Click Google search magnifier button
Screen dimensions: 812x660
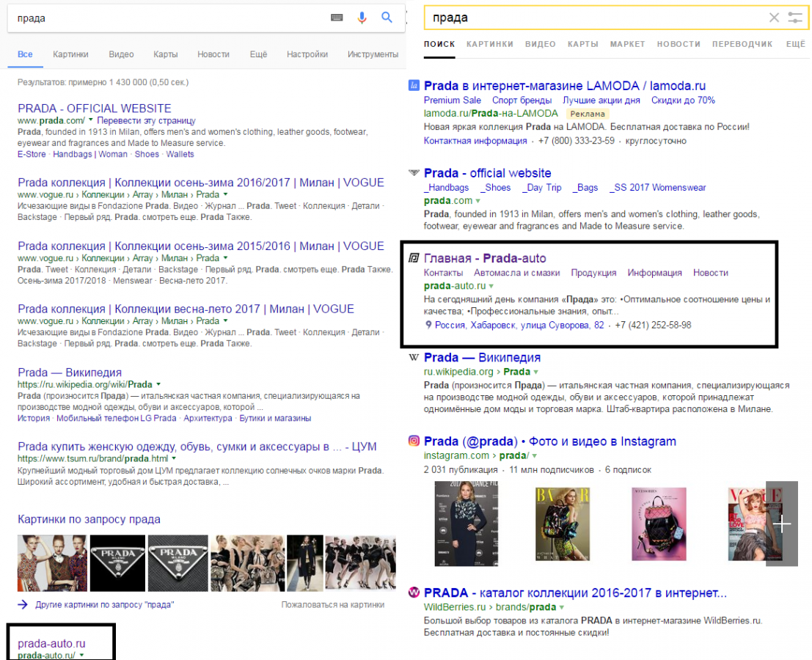click(387, 18)
